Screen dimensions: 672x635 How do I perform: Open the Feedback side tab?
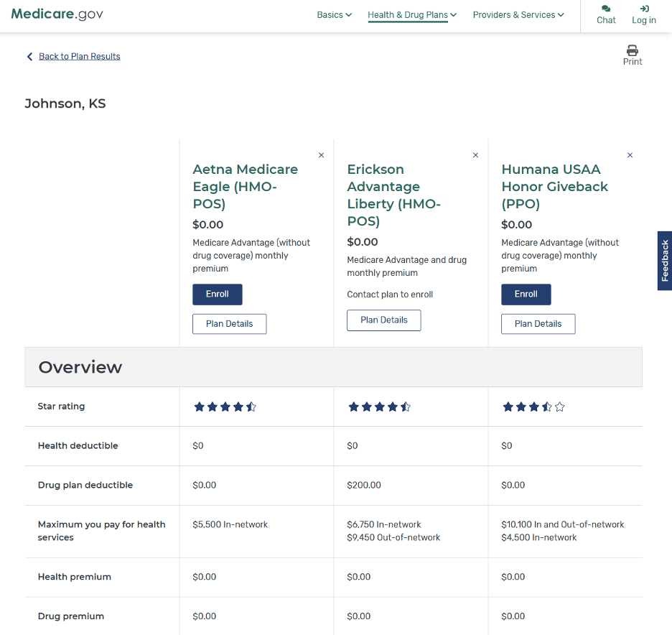[x=665, y=261]
